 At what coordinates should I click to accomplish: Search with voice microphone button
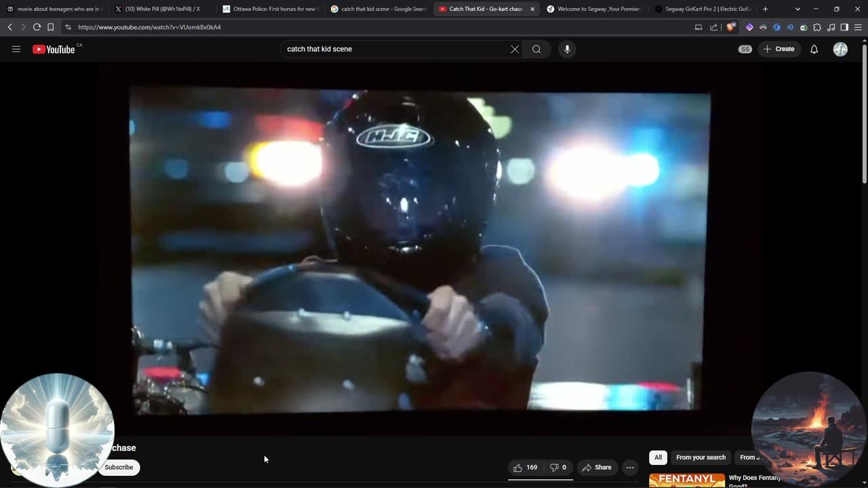click(x=568, y=49)
